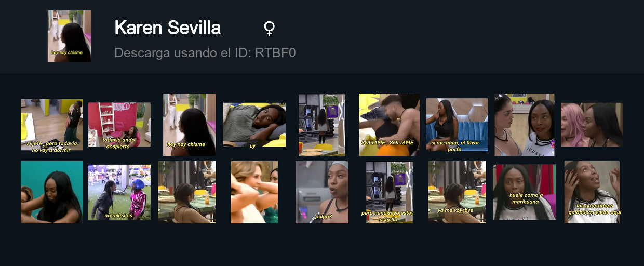This screenshot has width=644, height=266.
Task: Open Karen Sevilla profile avatar image
Action: click(70, 36)
